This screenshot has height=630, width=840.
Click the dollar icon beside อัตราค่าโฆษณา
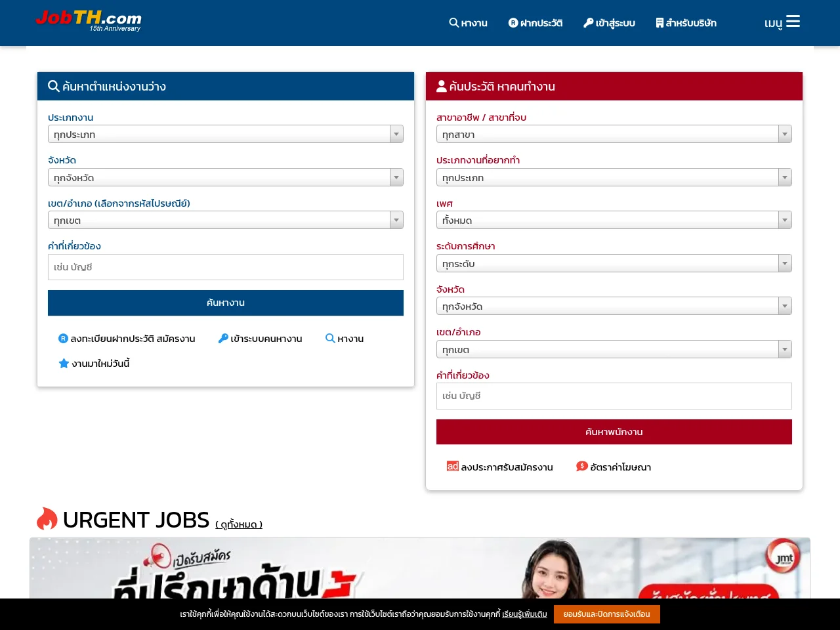[581, 467]
